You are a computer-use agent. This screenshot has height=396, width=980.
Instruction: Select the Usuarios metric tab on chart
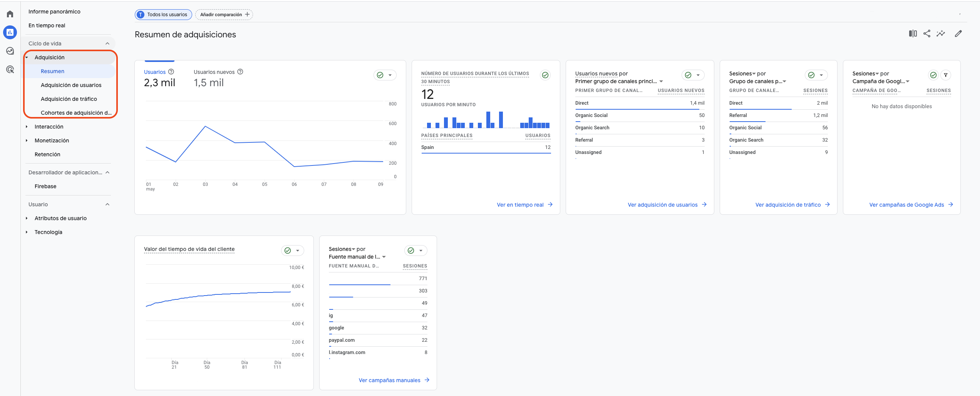tap(155, 72)
